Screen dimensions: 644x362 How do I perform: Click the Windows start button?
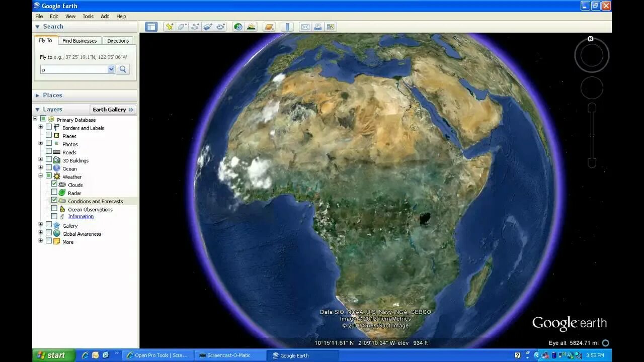coord(54,355)
